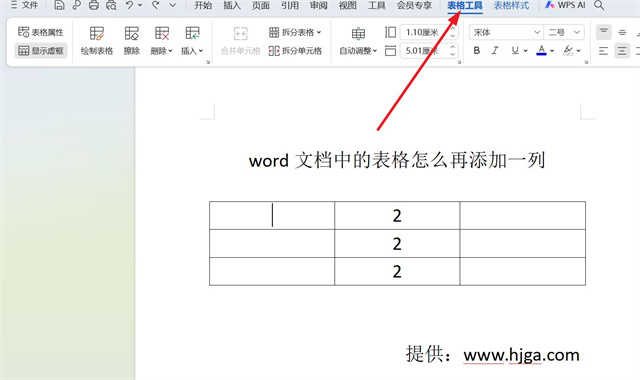640x380 pixels.
Task: Switch to the 插入 ribbon tab
Action: coord(232,6)
